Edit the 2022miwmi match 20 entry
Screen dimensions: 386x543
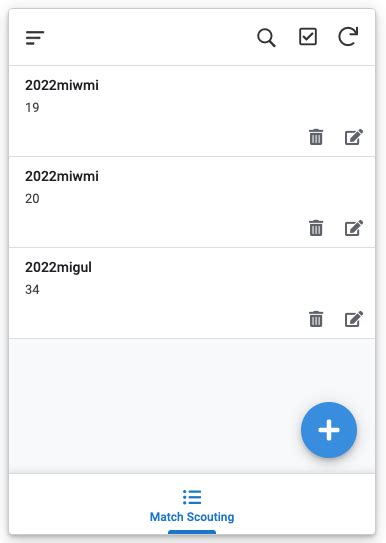[x=354, y=228]
